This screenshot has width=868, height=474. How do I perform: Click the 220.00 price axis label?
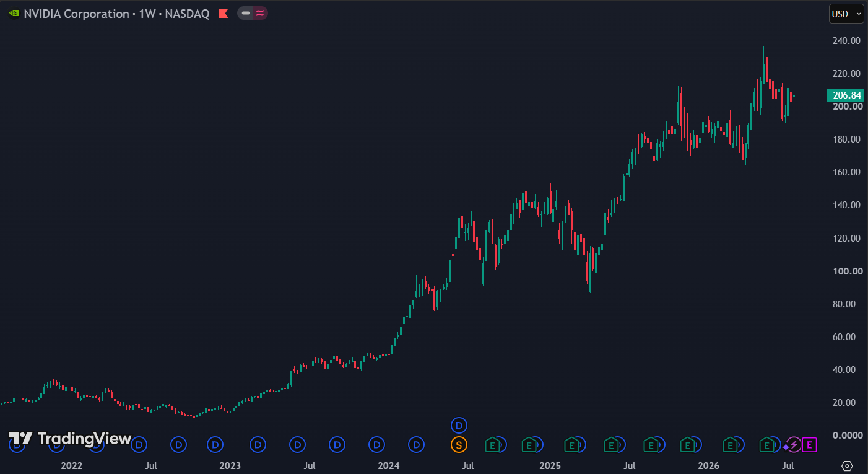tap(846, 74)
